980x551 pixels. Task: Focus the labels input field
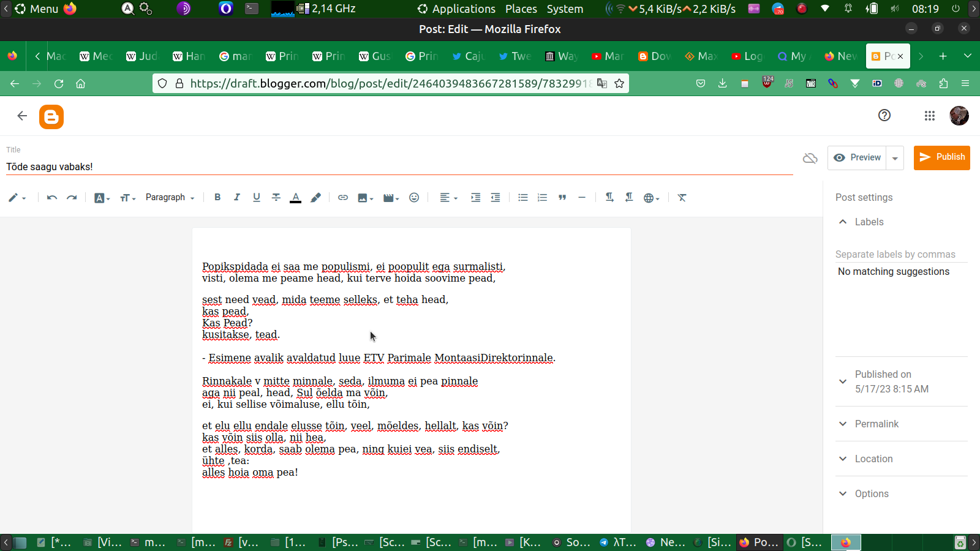[x=902, y=254]
